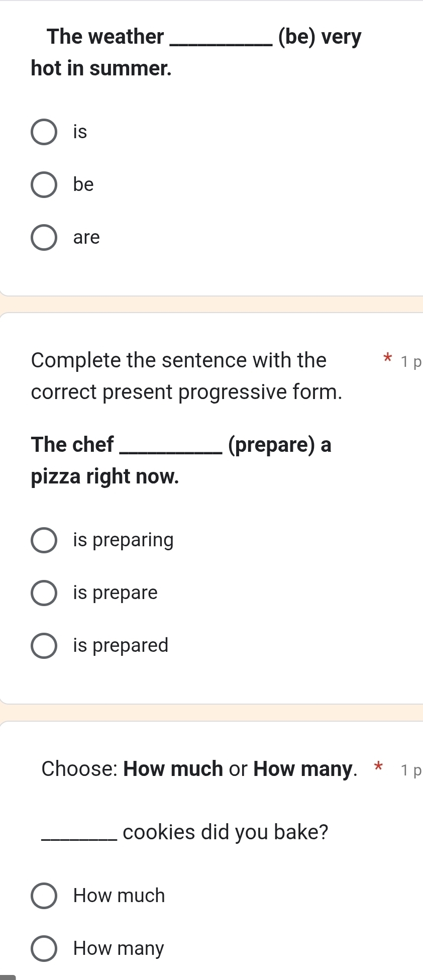
Task: Select the 'How much' radio button
Action: [44, 896]
